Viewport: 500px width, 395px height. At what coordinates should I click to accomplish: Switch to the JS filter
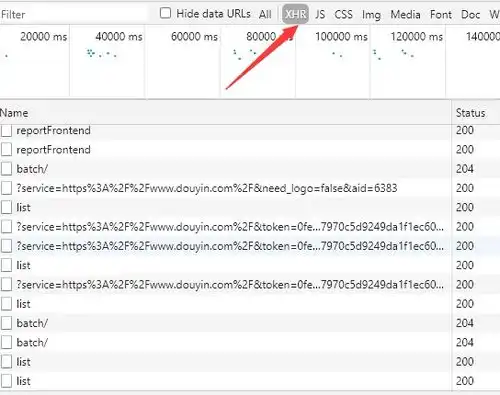tap(320, 14)
